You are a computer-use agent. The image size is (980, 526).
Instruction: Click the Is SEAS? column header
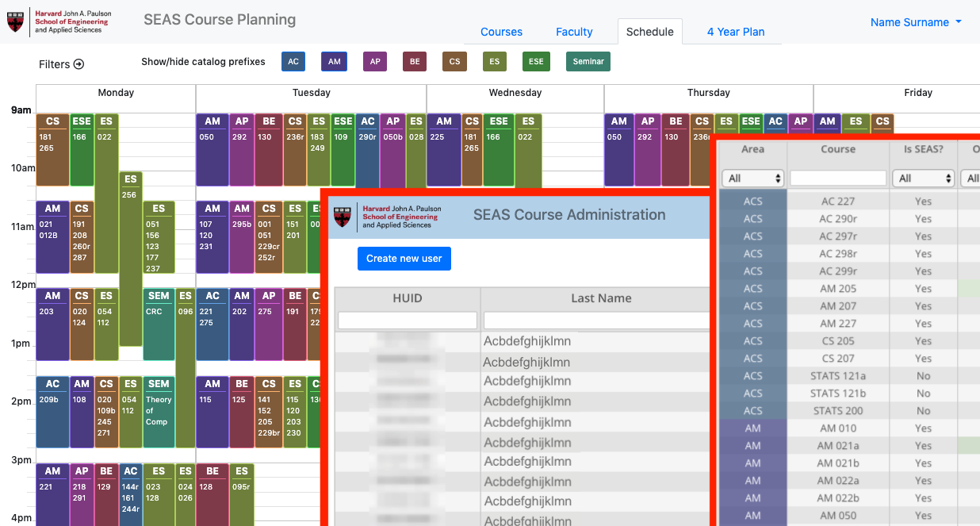[x=923, y=149]
